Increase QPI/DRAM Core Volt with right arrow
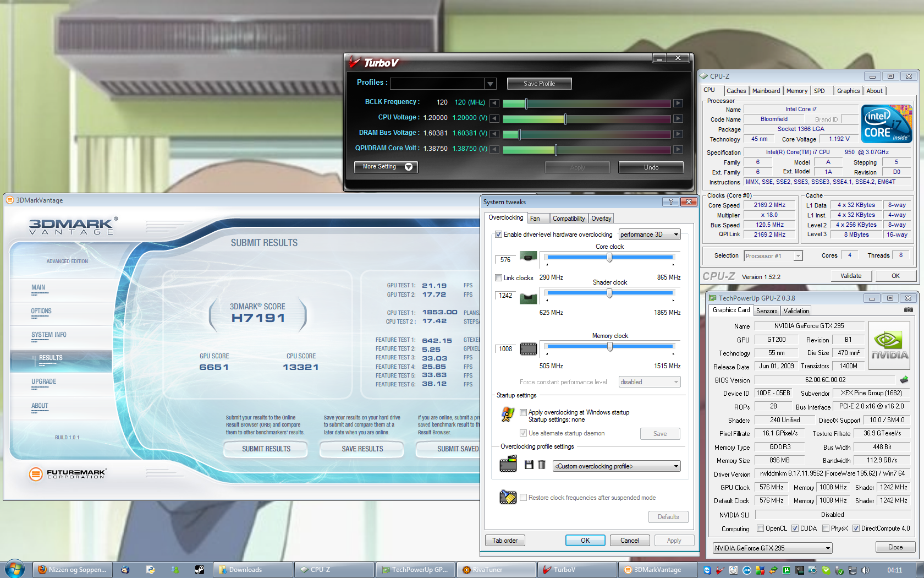The height and width of the screenshot is (578, 924). (x=678, y=149)
